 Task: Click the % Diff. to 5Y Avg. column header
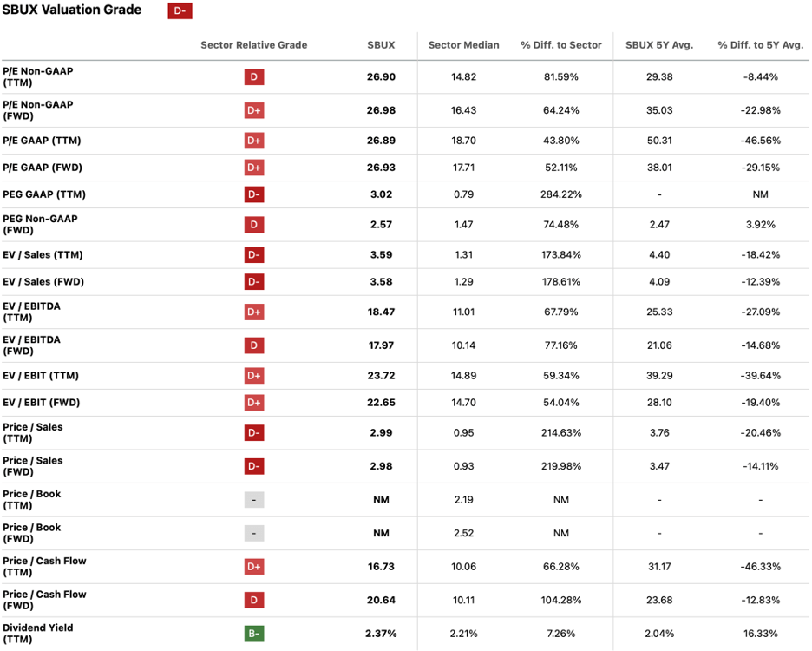(761, 45)
